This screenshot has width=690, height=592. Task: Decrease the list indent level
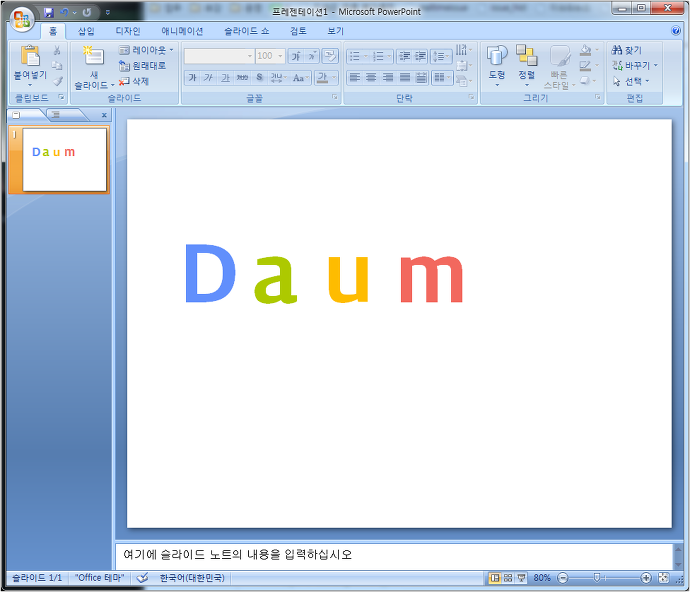coord(404,56)
